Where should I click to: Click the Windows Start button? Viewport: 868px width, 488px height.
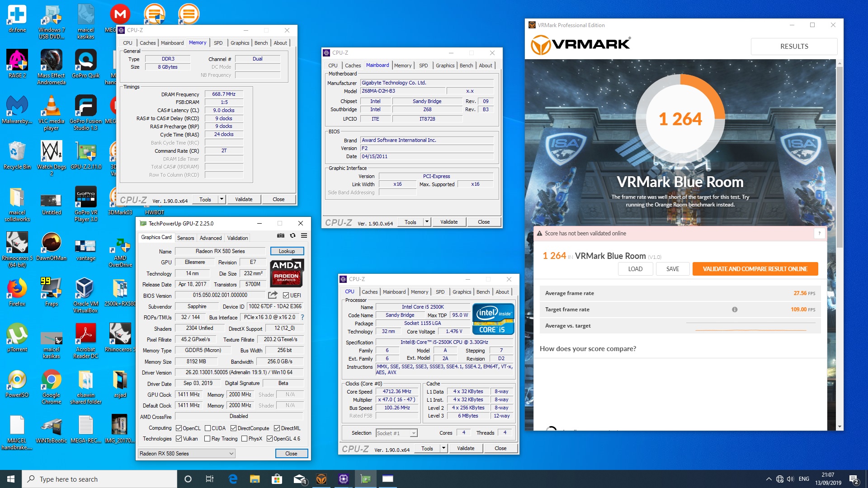(11, 479)
